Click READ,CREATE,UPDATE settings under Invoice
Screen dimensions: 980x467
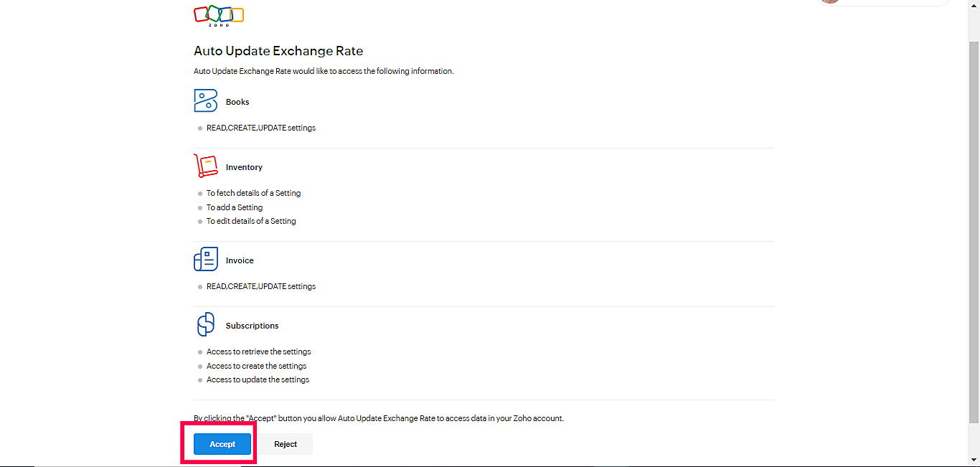tap(261, 286)
